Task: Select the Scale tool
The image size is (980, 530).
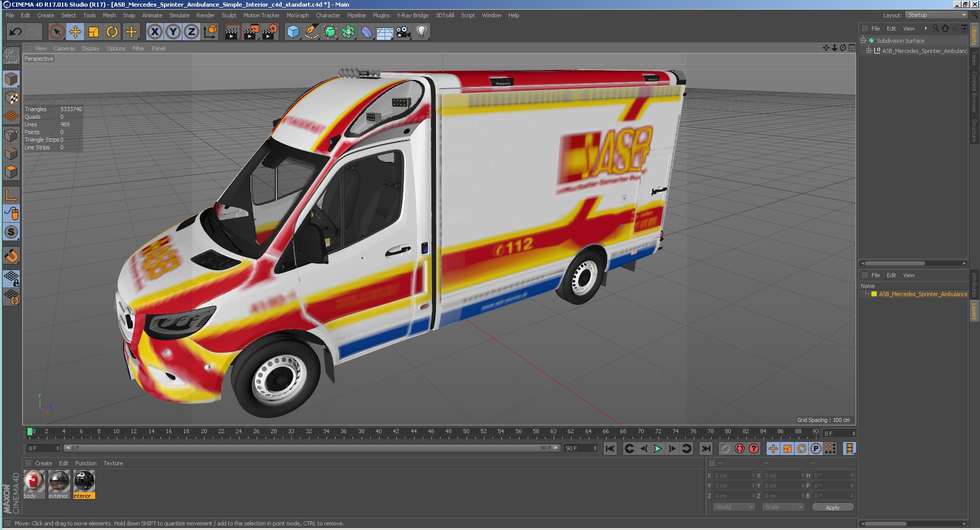Action: click(94, 32)
